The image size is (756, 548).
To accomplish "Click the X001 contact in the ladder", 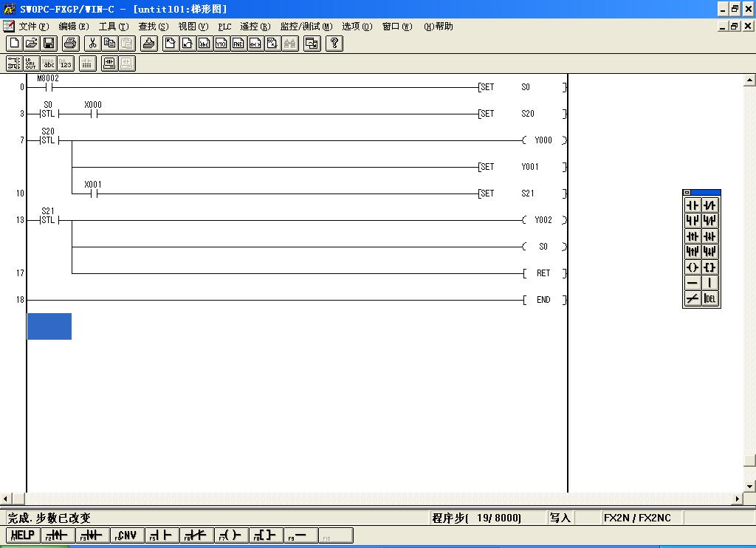I will point(93,193).
